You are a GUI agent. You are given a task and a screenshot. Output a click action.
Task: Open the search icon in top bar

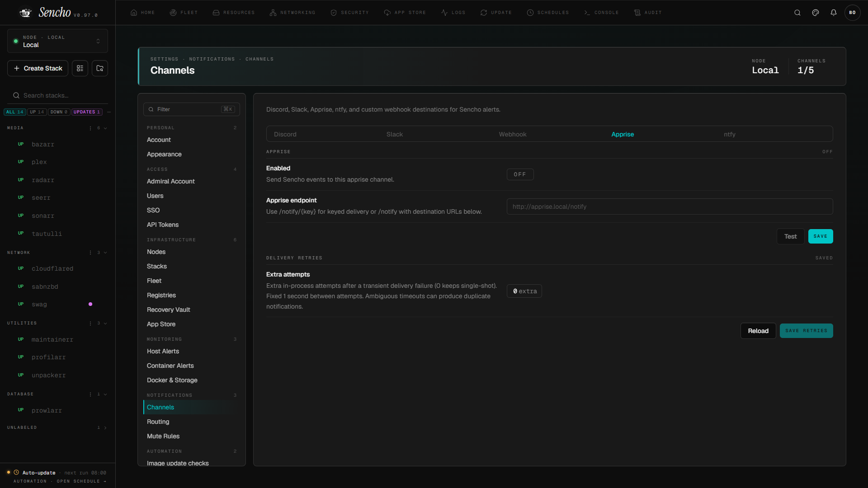(797, 13)
